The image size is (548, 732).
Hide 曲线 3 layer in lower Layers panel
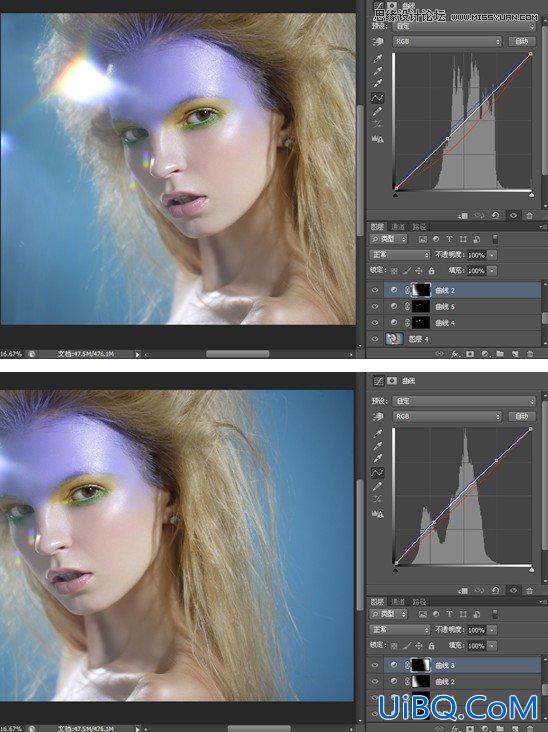click(x=375, y=665)
